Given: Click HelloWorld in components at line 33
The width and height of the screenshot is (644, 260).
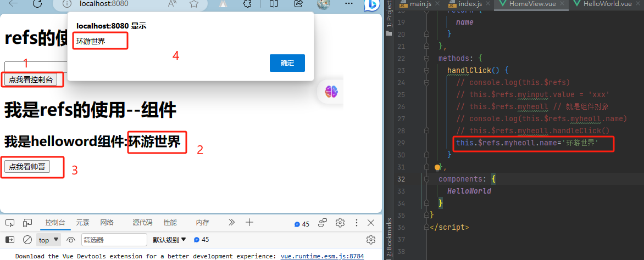Looking at the screenshot, I should [x=469, y=191].
